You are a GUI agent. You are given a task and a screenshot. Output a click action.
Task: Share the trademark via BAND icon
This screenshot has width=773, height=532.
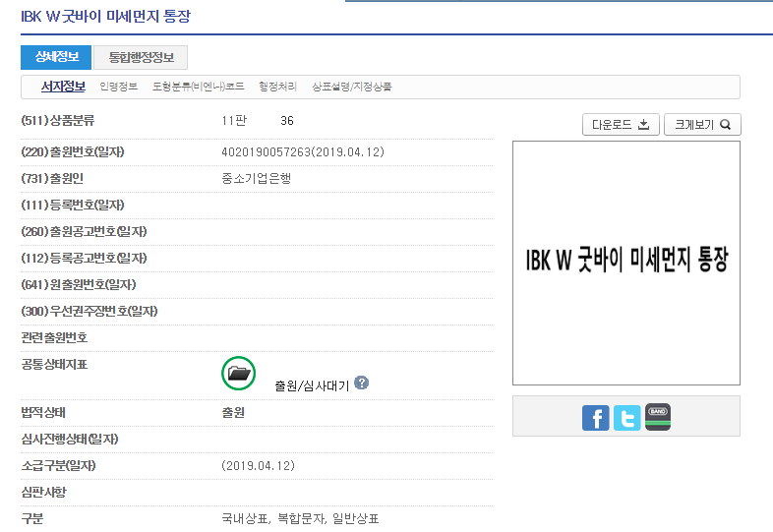pyautogui.click(x=658, y=418)
